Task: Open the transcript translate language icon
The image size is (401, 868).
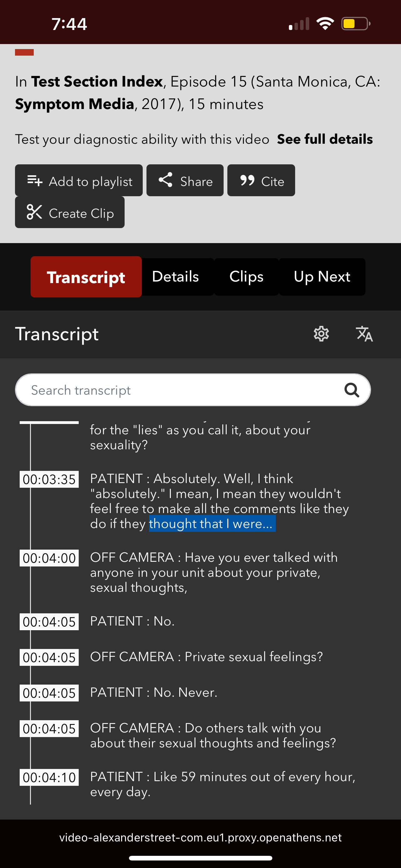Action: point(364,334)
